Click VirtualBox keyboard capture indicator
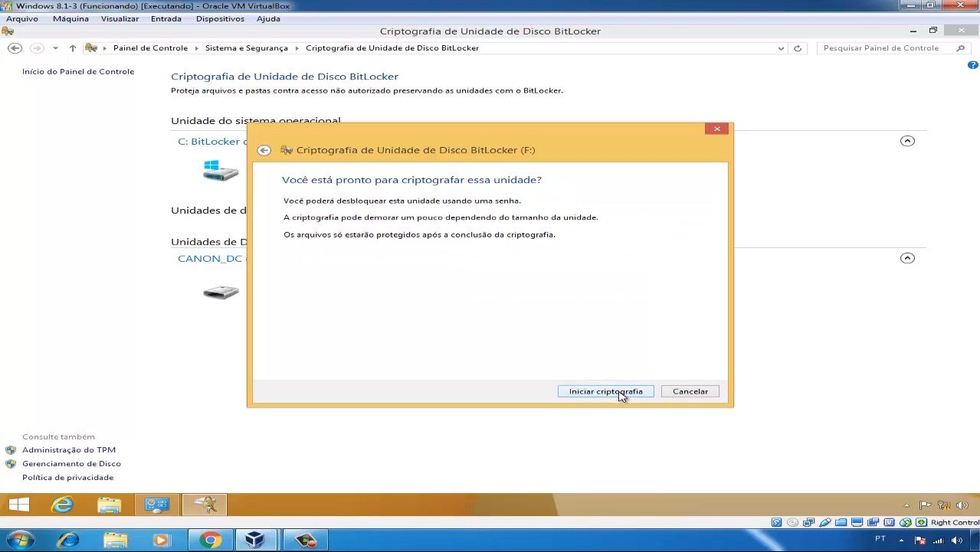This screenshot has height=552, width=980. (x=920, y=523)
